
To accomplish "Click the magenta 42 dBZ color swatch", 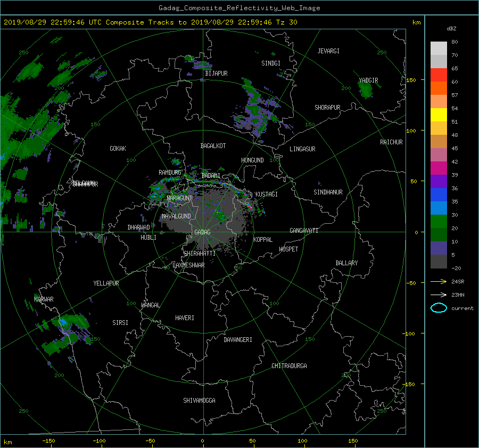I will [x=439, y=168].
